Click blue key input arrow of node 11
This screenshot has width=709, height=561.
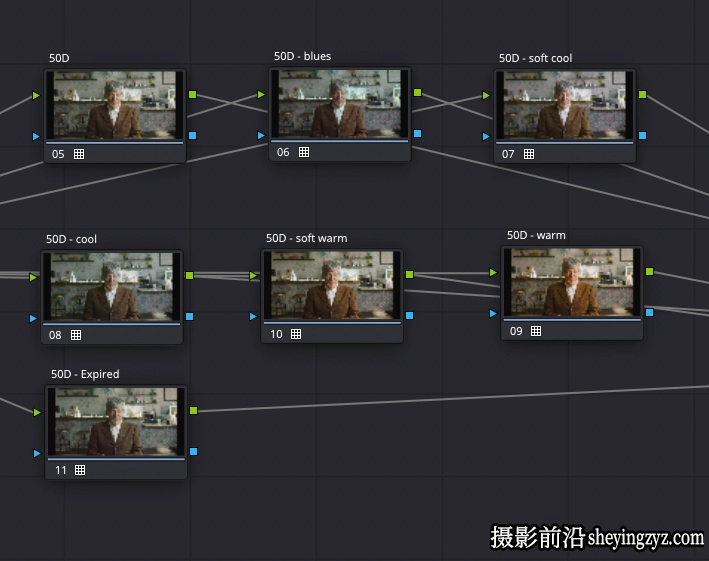pyautogui.click(x=37, y=453)
